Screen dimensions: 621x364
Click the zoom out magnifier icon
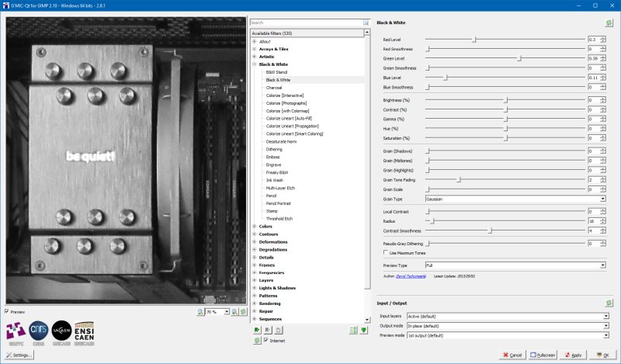[200, 311]
